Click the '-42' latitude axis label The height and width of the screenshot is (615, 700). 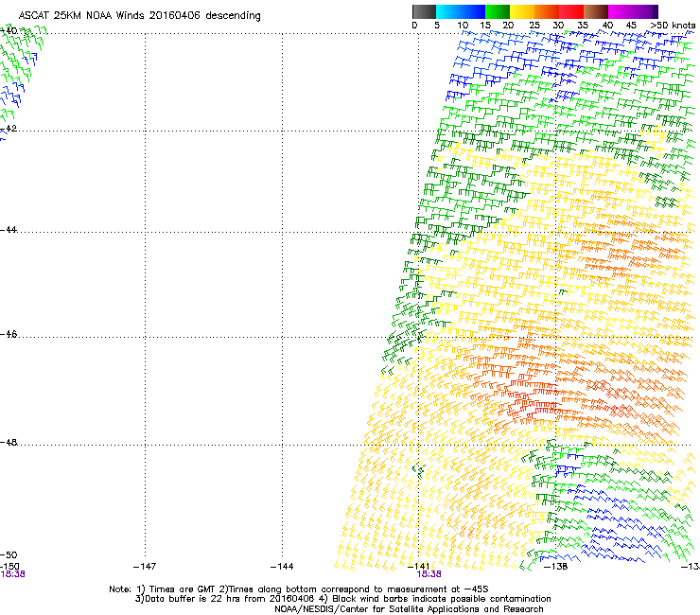click(9, 129)
